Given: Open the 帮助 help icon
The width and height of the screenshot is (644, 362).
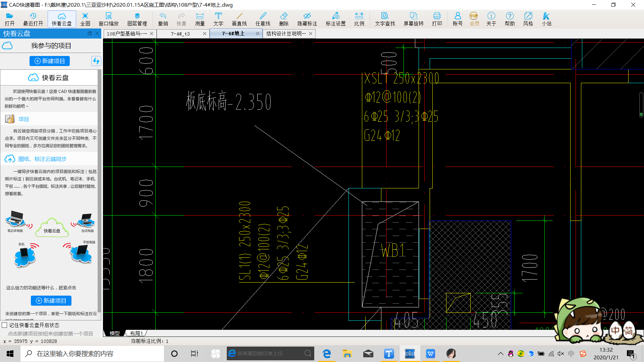Looking at the screenshot, I should [510, 19].
